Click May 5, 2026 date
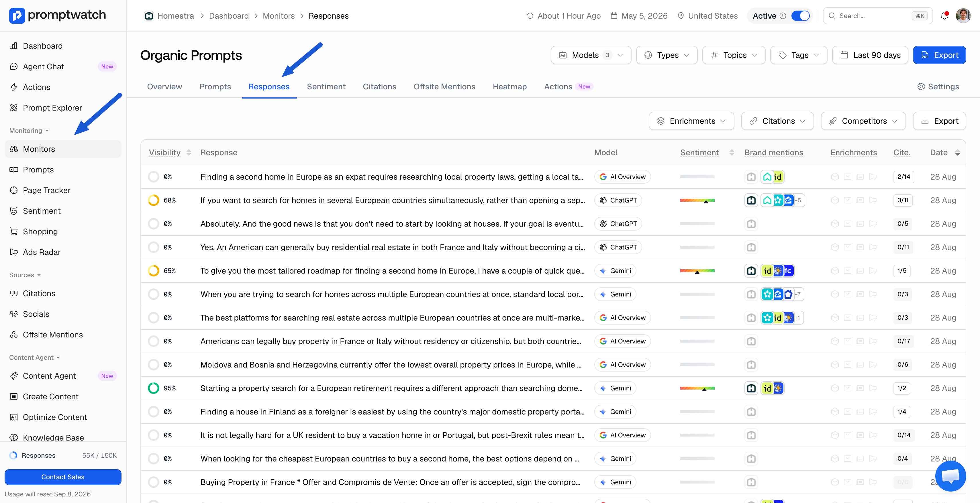Screen dimensions: 980x503 pyautogui.click(x=639, y=16)
